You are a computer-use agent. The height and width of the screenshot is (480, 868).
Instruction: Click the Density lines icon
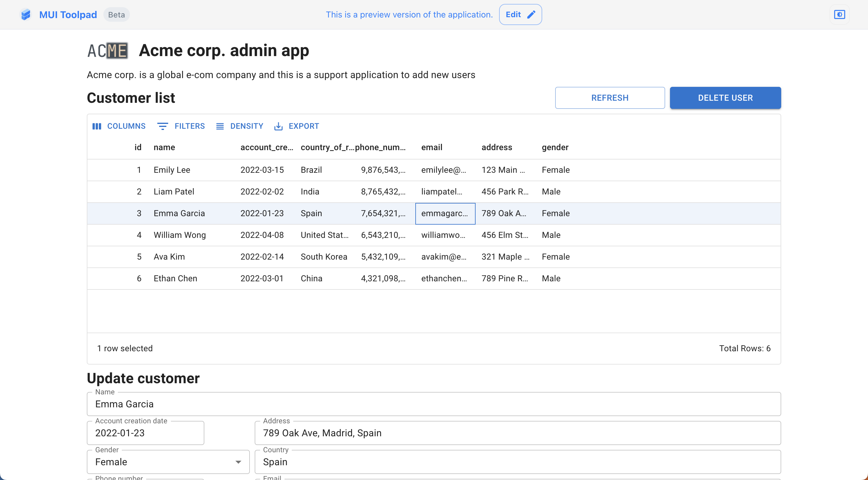point(220,126)
